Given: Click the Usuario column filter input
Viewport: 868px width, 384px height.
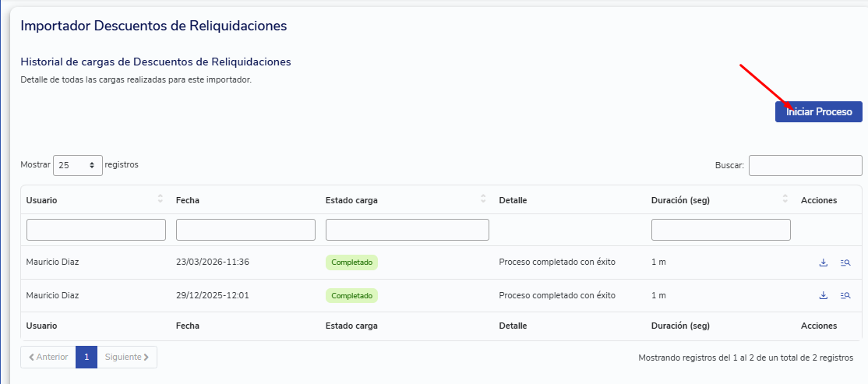Looking at the screenshot, I should (97, 230).
